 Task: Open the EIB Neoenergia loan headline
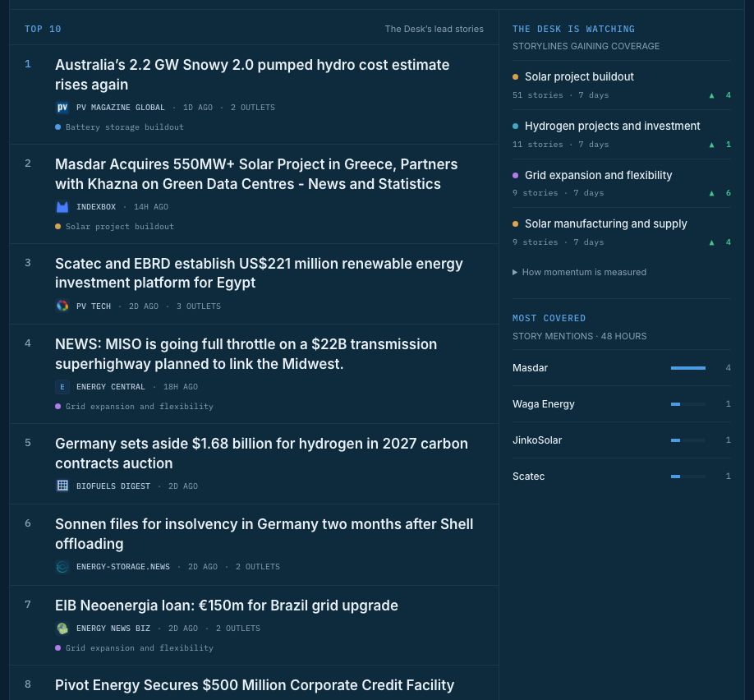227,606
